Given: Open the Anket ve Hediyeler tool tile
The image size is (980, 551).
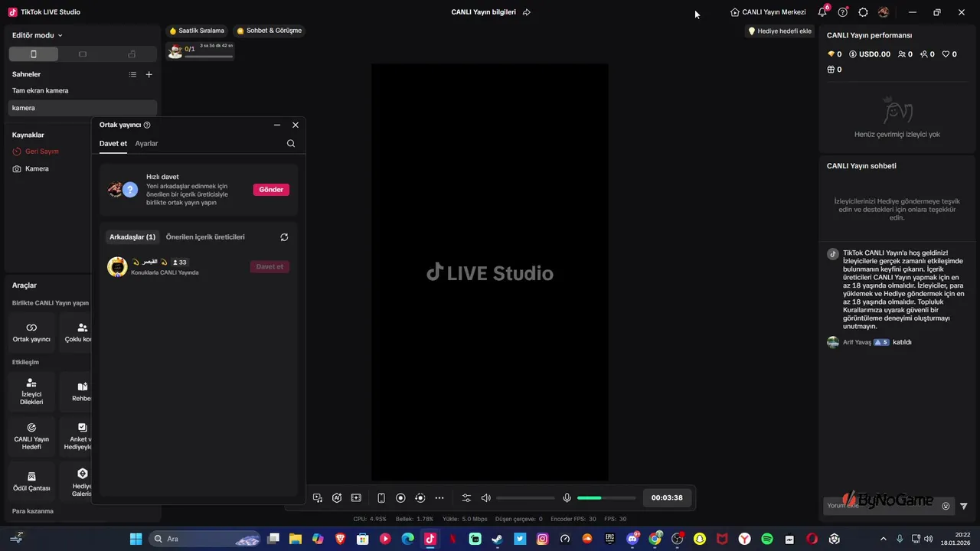Looking at the screenshot, I should click(x=77, y=436).
